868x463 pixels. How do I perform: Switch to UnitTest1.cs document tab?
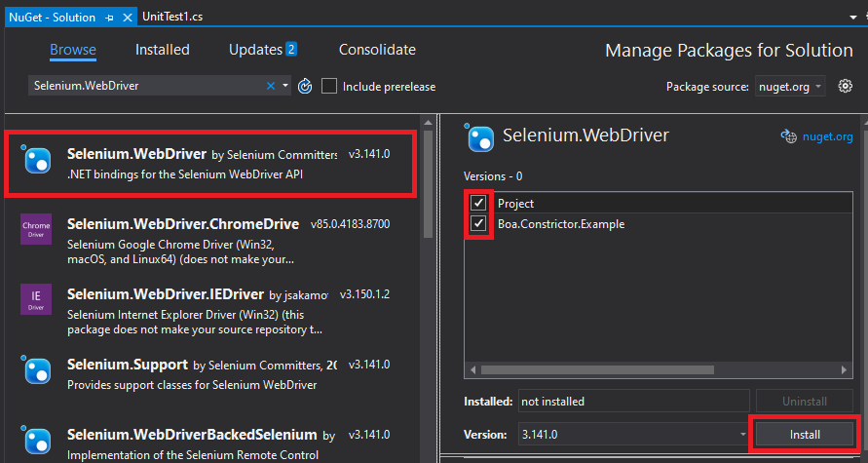click(172, 18)
